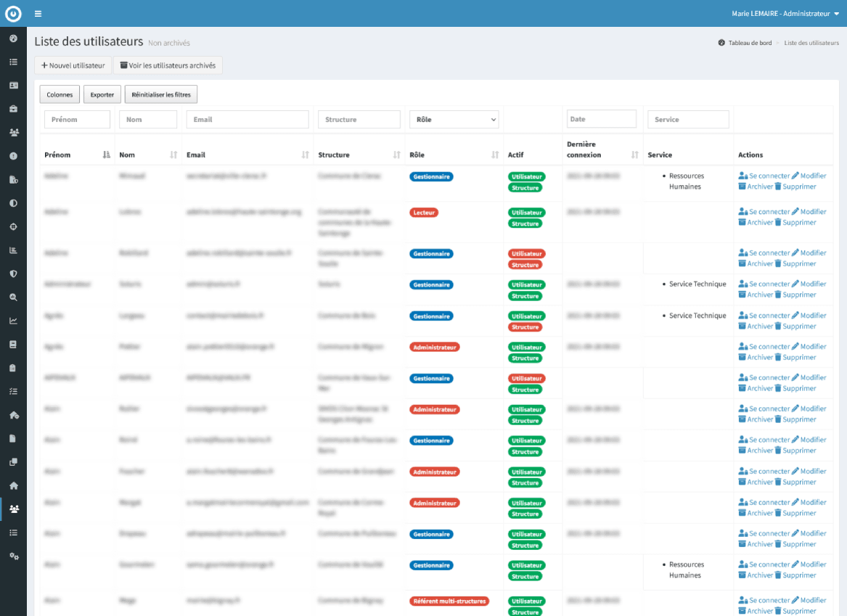
Task: Toggle the hamburger menu in top bar
Action: (x=38, y=14)
